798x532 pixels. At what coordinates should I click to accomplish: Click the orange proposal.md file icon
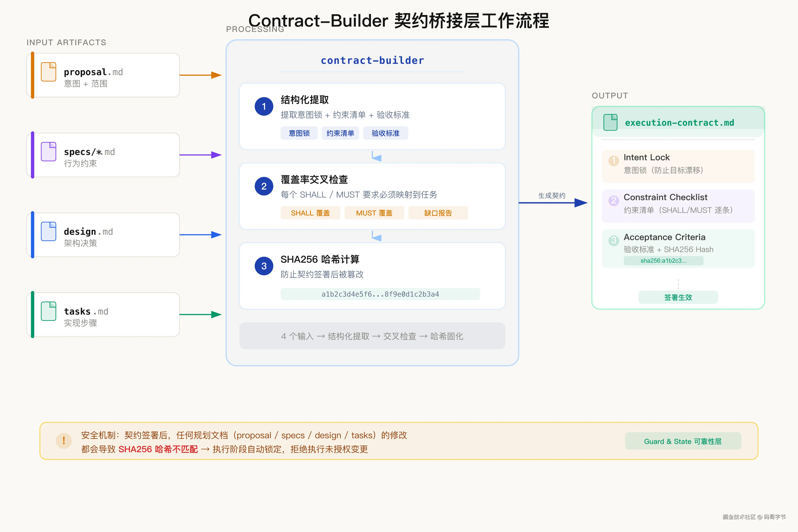click(49, 72)
